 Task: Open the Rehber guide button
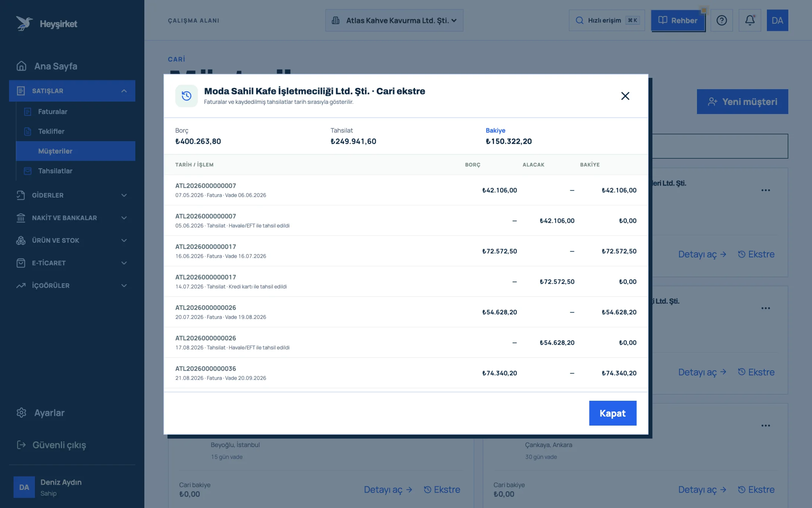(x=678, y=20)
